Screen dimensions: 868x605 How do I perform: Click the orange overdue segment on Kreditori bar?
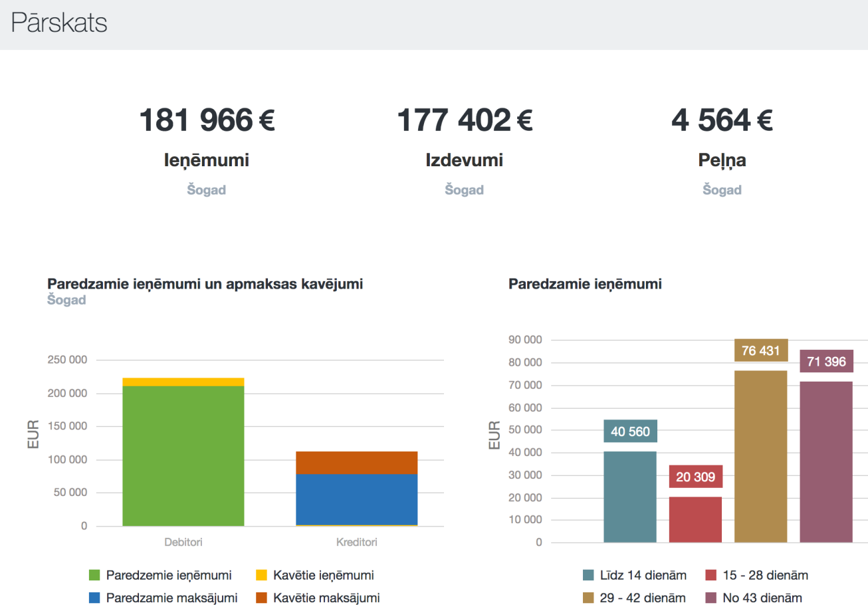pos(356,463)
